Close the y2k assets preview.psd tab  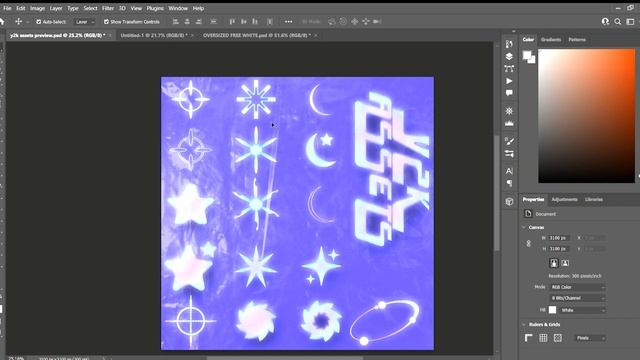(x=110, y=36)
